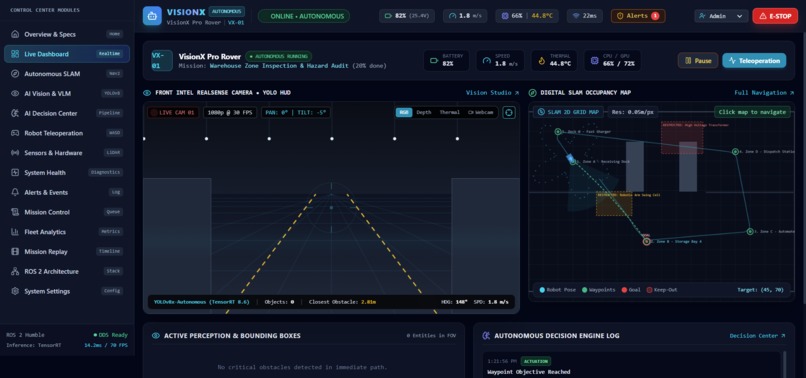Click the Dock 0 Fast Charger waypoint on map
The height and width of the screenshot is (378, 806).
pos(558,132)
